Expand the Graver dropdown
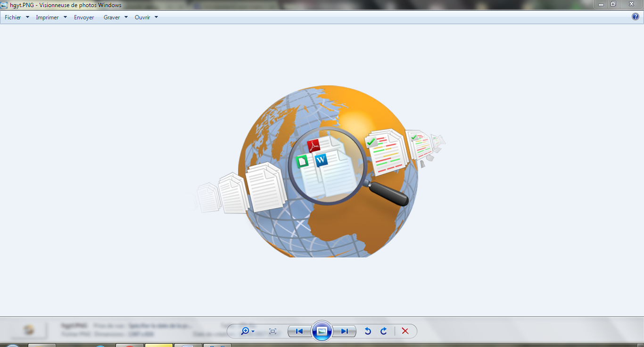 click(126, 17)
